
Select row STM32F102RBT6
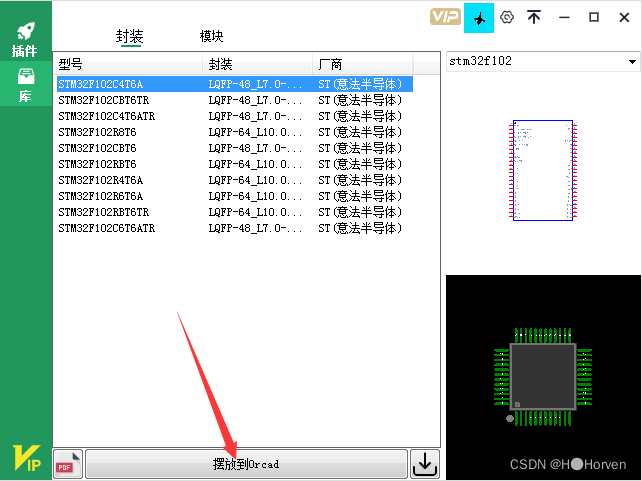point(235,164)
